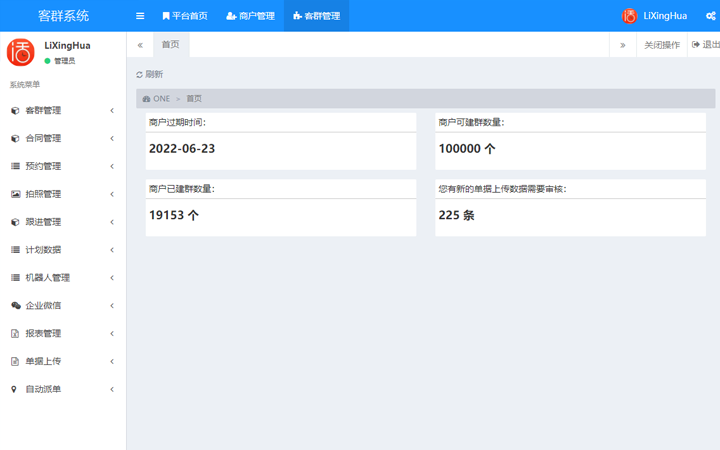
Task: Click the 自动派单 location pin icon
Action: click(x=15, y=390)
